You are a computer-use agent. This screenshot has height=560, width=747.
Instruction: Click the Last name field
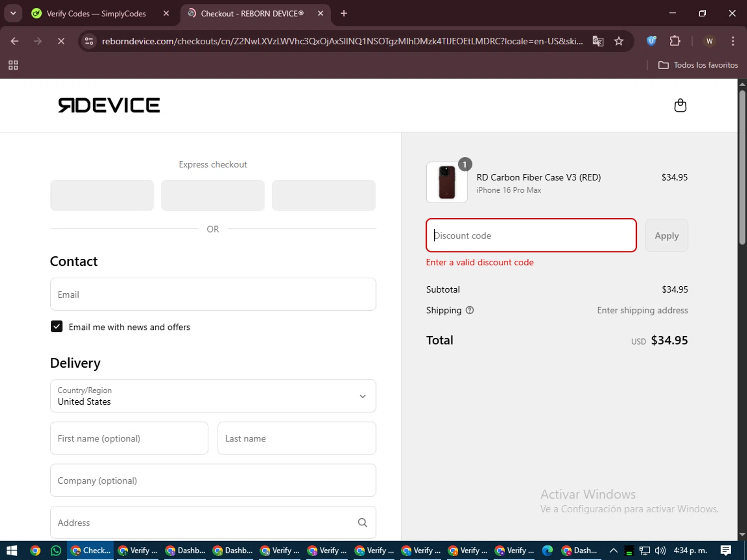297,438
